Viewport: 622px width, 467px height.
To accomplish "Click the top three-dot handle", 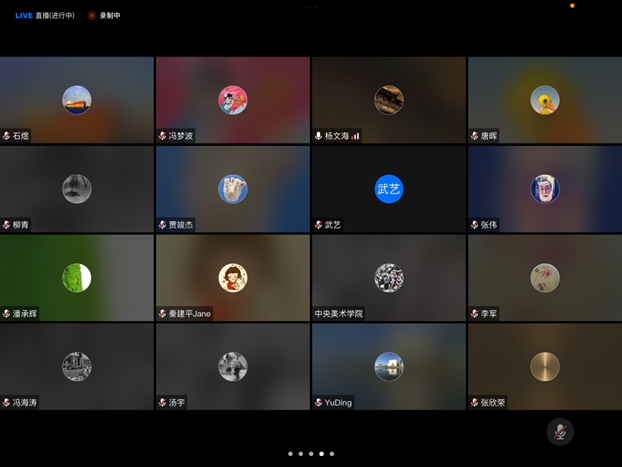I will (x=311, y=7).
